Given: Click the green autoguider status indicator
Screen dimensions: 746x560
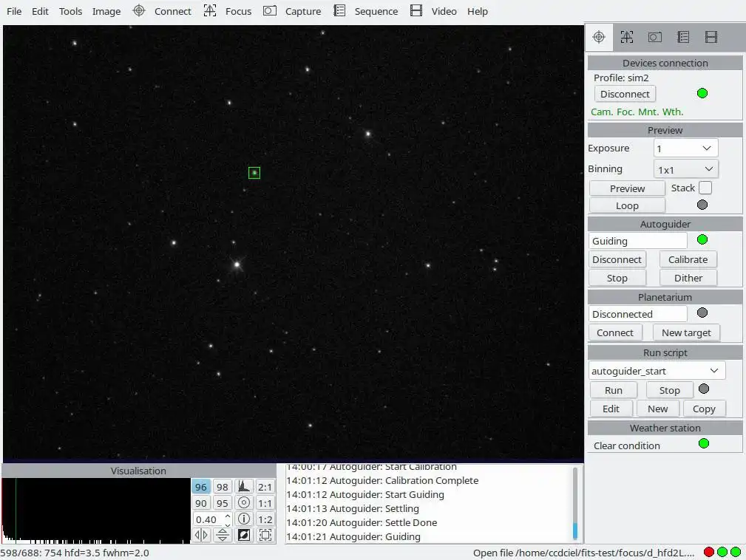Looking at the screenshot, I should [x=702, y=239].
